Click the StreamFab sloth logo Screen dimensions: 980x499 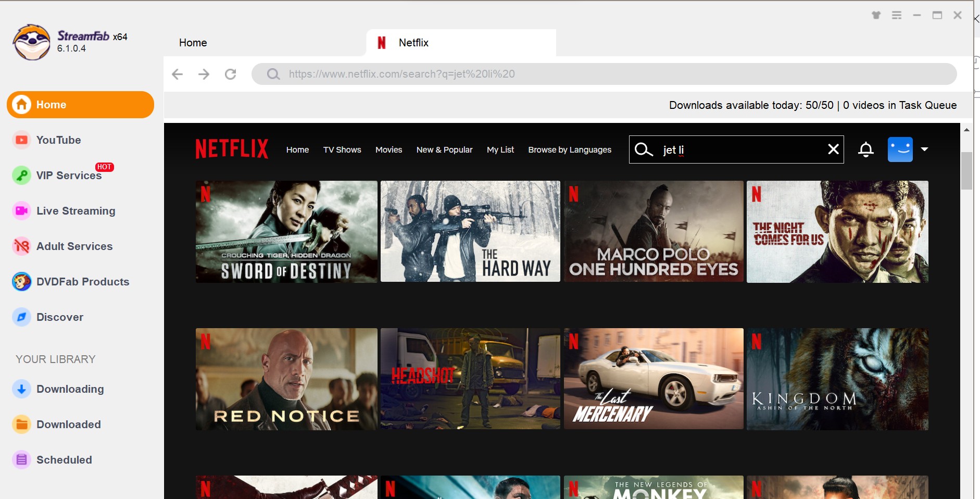[32, 42]
